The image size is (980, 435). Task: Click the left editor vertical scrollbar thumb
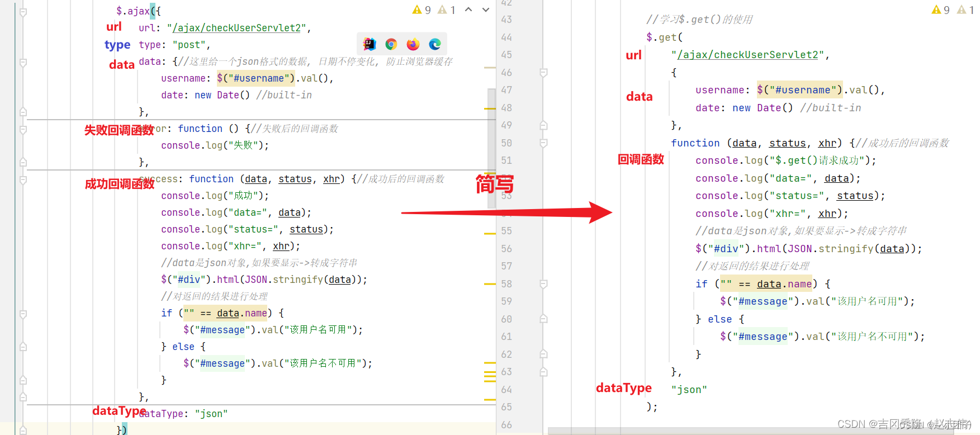coord(491,148)
